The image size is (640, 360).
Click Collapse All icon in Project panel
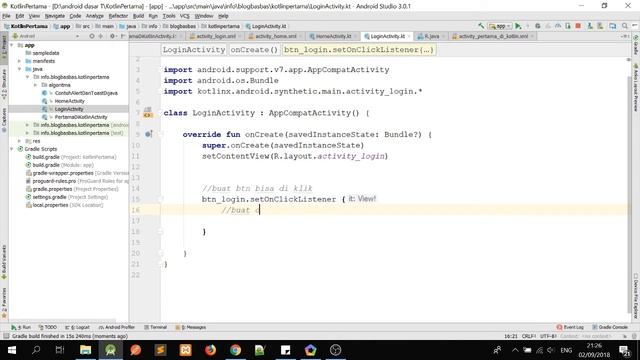click(x=101, y=36)
